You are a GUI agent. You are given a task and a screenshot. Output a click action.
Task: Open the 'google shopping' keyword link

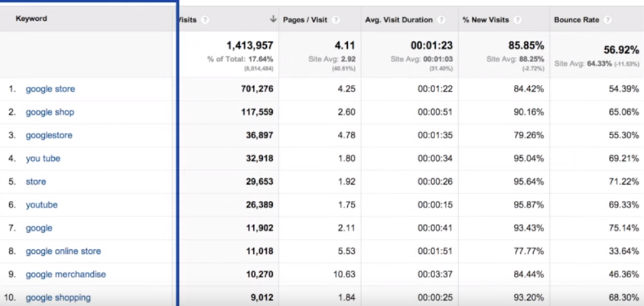(x=58, y=298)
